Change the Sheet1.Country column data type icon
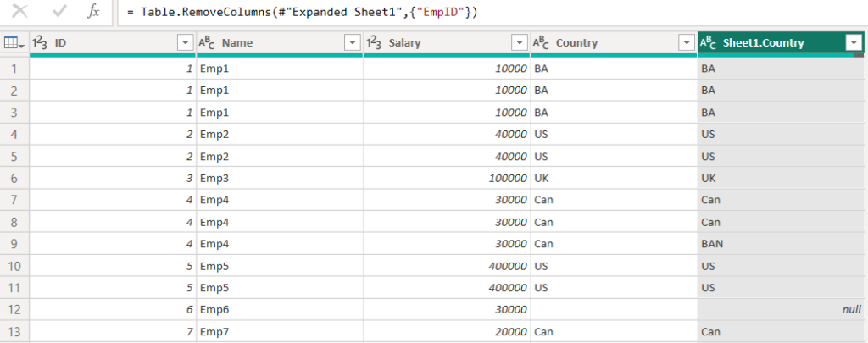868x343 pixels. click(709, 42)
